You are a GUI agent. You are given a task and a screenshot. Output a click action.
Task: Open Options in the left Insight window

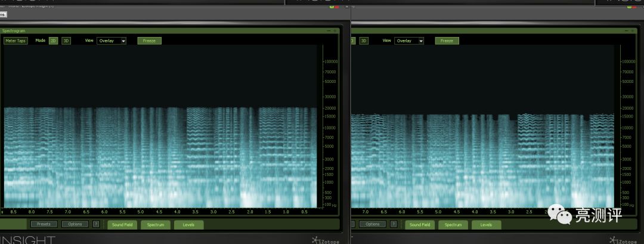point(75,224)
